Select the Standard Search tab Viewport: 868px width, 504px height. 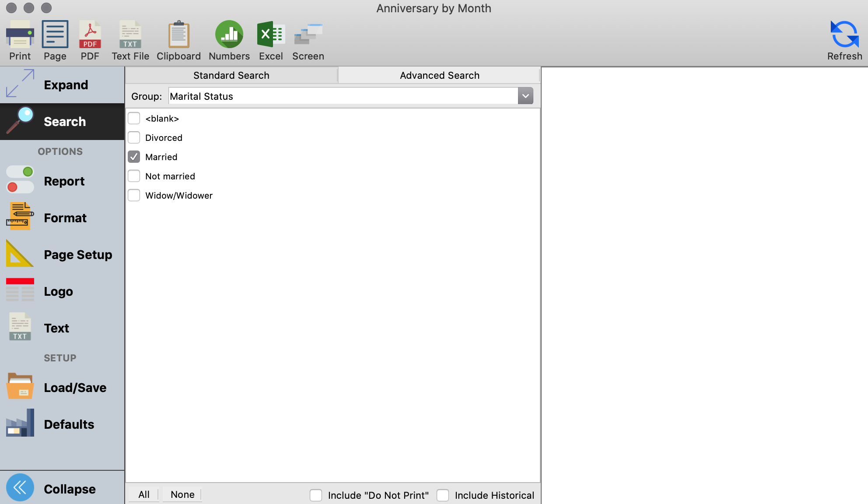[231, 75]
